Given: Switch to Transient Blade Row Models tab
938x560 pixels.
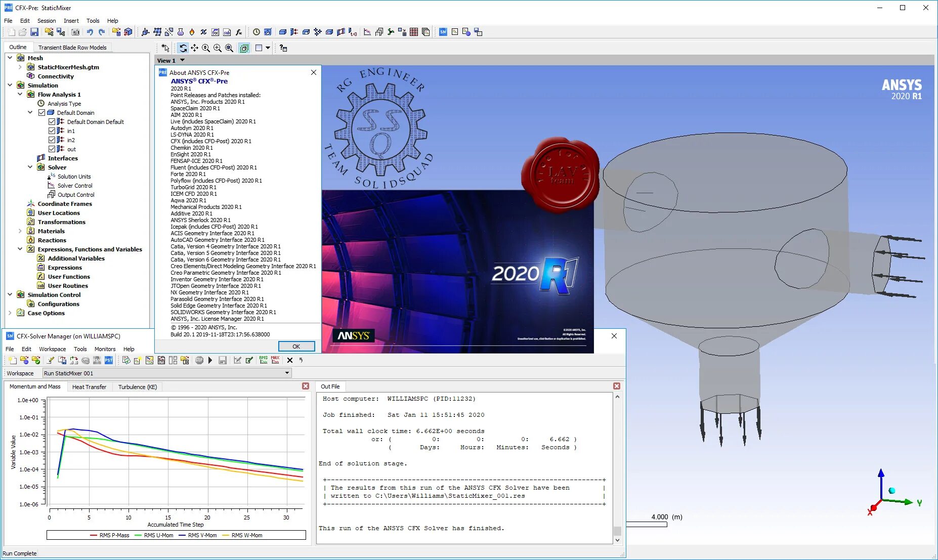Looking at the screenshot, I should tap(72, 48).
